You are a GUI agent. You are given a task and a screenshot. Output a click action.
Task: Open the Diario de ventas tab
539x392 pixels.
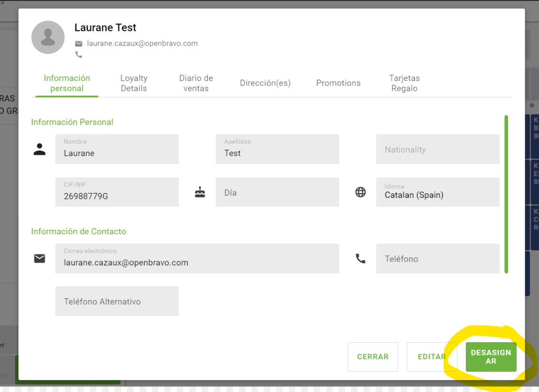(x=196, y=83)
